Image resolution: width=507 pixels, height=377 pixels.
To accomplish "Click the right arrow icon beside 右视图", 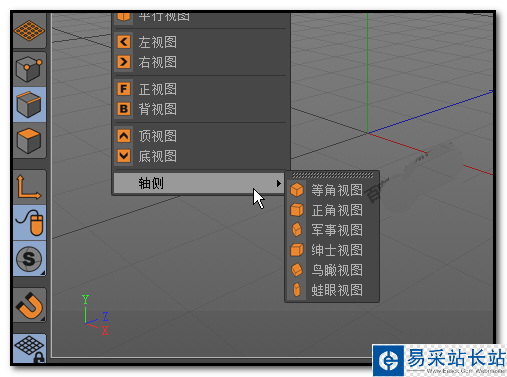I will pos(124,62).
